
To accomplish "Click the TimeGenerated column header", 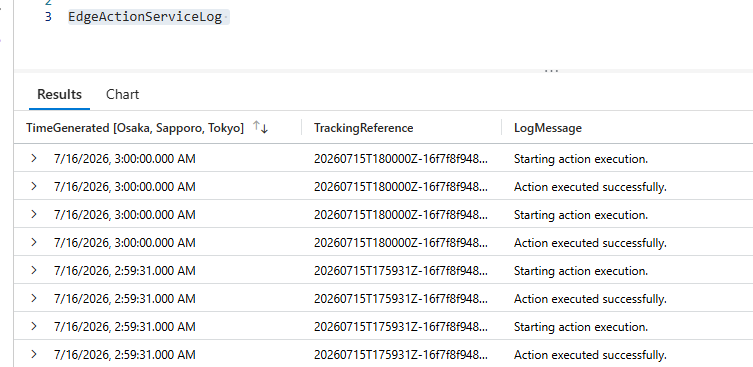I will pos(135,128).
